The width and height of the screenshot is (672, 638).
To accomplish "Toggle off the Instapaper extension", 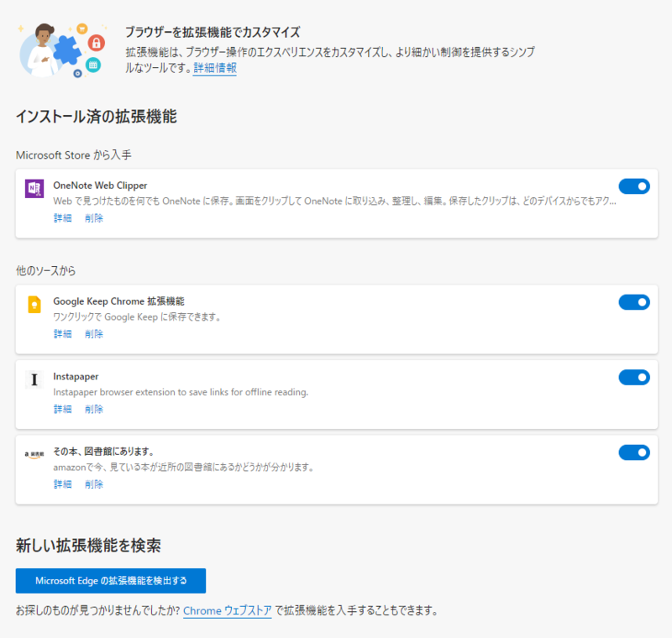I will (634, 377).
